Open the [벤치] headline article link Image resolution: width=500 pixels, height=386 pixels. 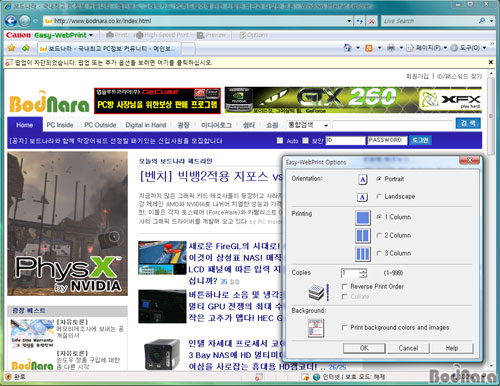coord(211,176)
